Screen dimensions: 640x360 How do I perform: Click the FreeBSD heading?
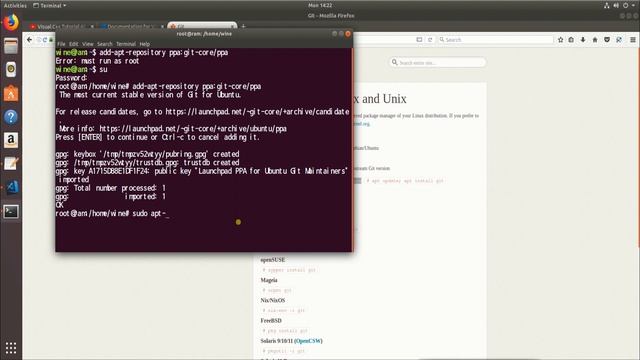click(x=271, y=321)
